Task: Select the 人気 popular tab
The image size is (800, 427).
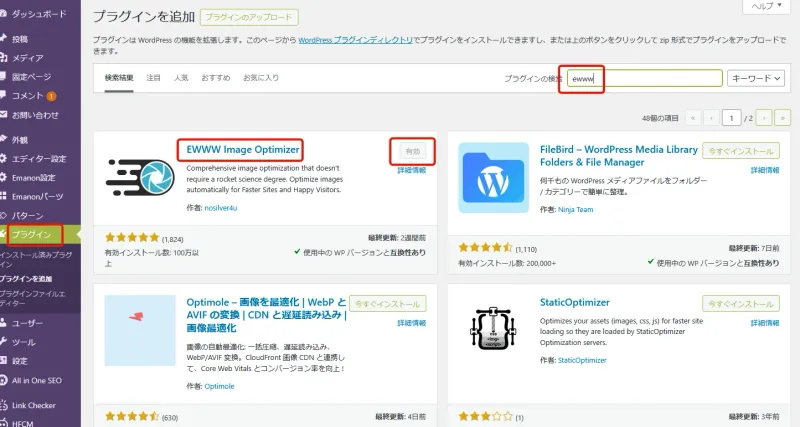Action: click(181, 78)
